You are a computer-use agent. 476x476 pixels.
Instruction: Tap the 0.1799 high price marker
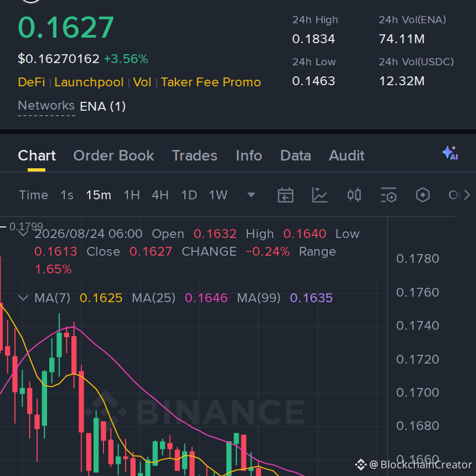pos(26,226)
